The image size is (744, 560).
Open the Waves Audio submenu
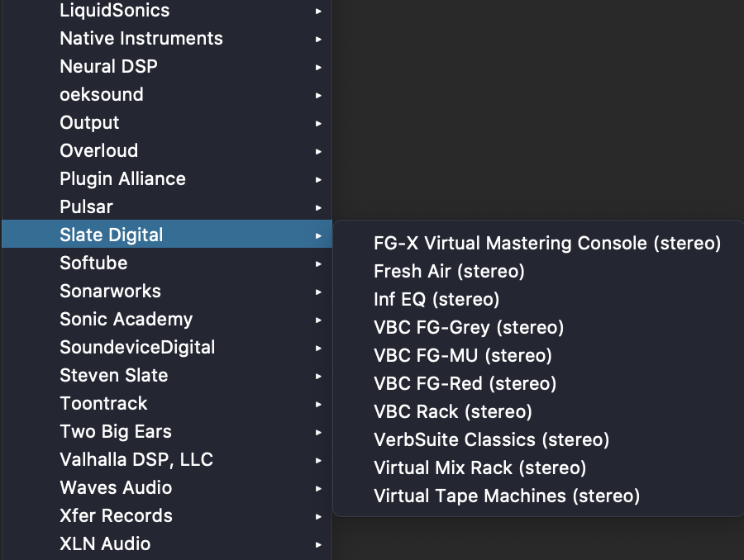point(166,487)
